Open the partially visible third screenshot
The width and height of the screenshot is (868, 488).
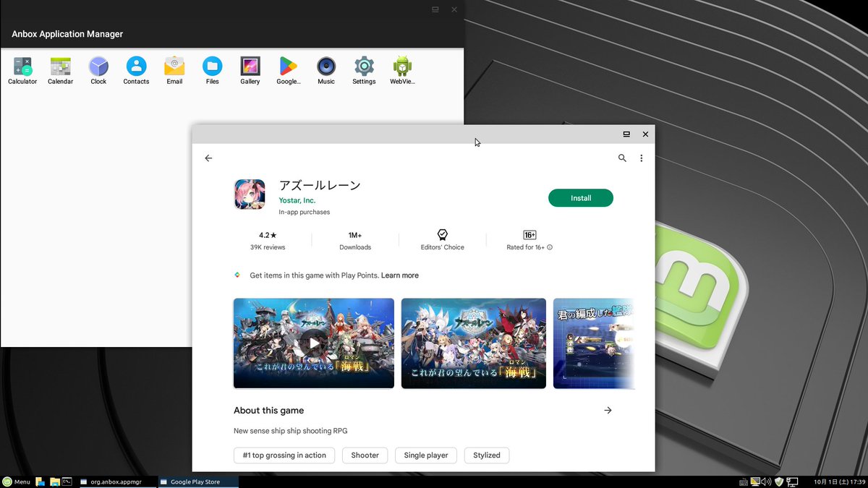(594, 343)
